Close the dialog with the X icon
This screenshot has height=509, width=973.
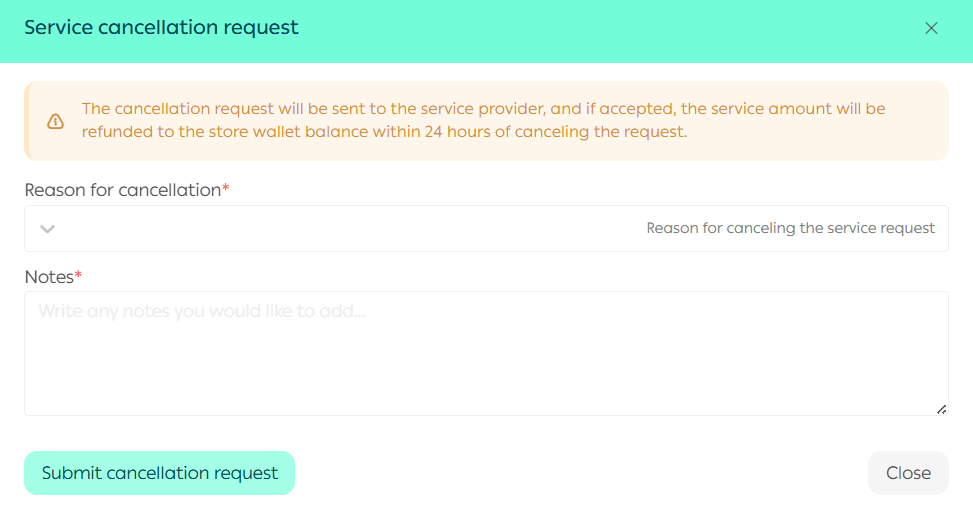[931, 28]
